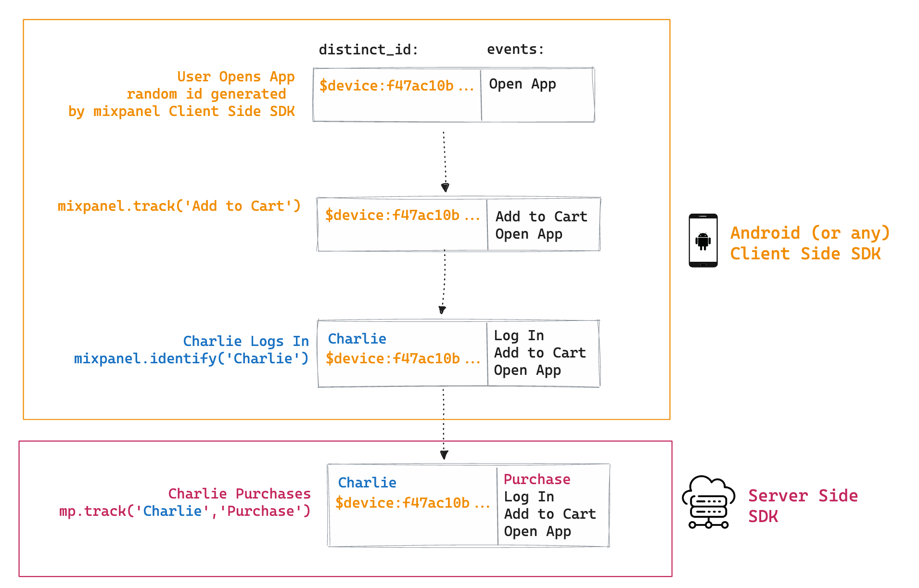Click the 'Android (or any)' heading
919x588 pixels.
pyautogui.click(x=810, y=233)
